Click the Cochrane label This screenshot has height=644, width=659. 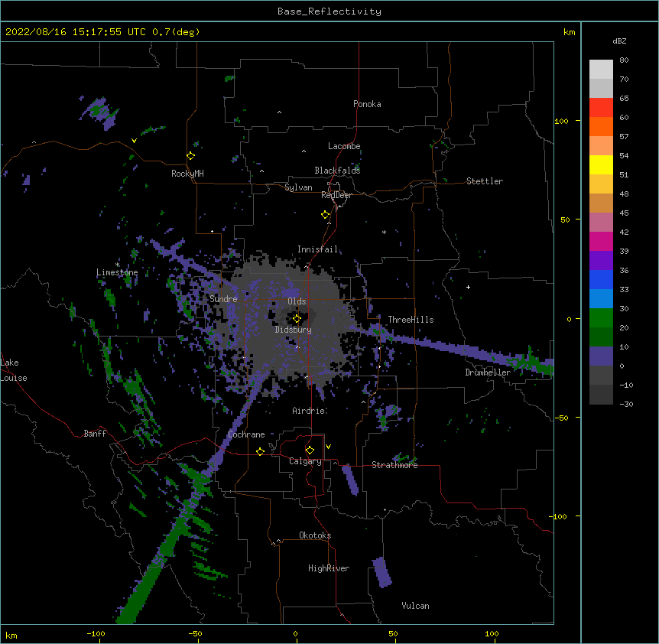[x=246, y=434]
